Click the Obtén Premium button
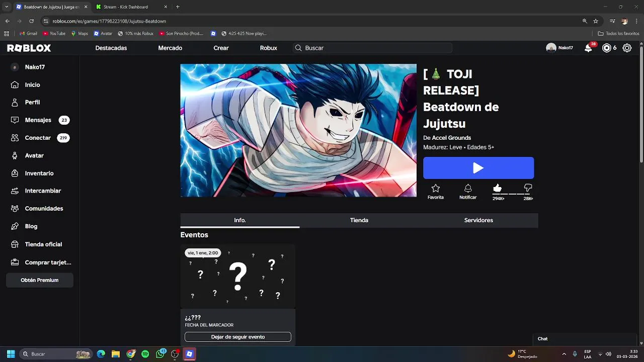Screen dimensions: 644x362 click(40, 280)
